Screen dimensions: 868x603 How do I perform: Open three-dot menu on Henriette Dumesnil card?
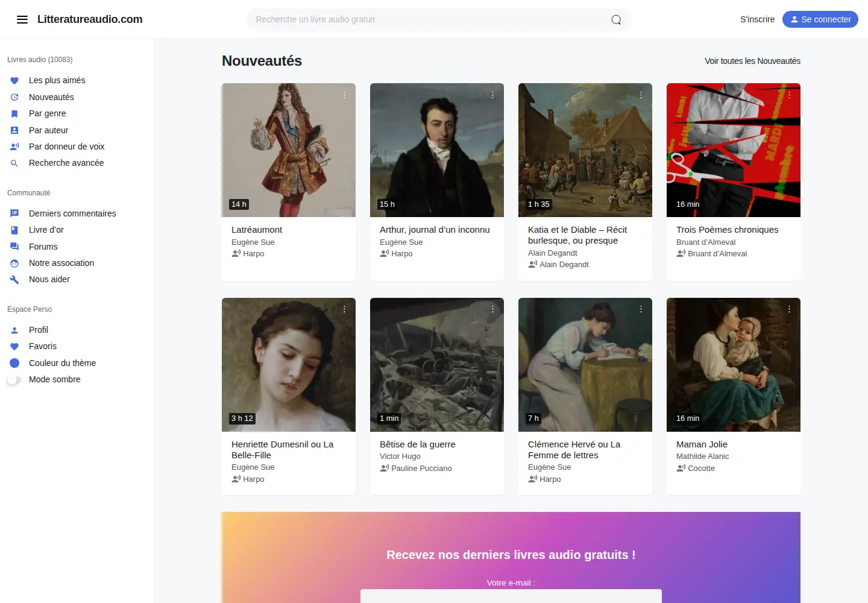344,309
